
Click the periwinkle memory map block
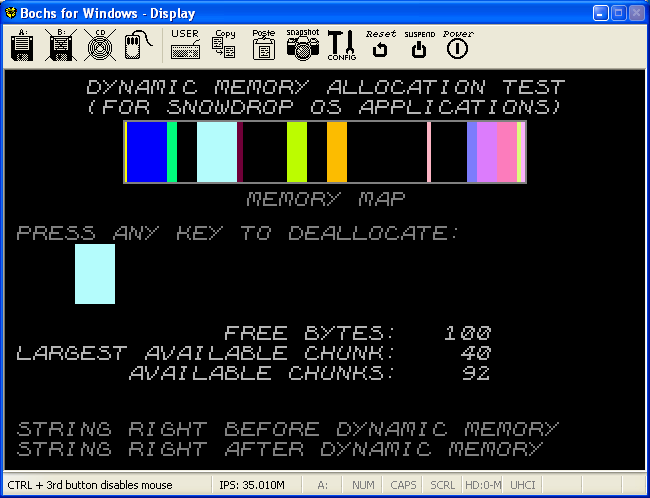pos(472,152)
